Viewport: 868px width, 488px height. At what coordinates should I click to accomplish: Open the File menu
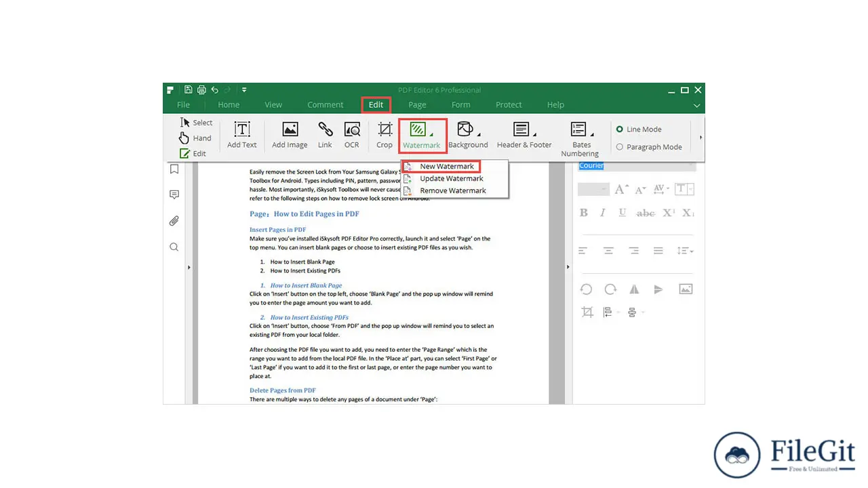coord(183,105)
